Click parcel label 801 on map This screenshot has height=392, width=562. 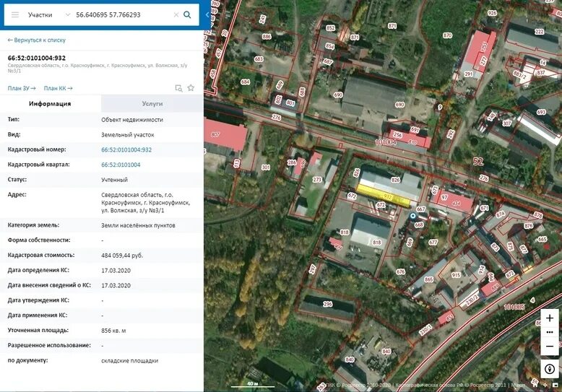point(290,103)
